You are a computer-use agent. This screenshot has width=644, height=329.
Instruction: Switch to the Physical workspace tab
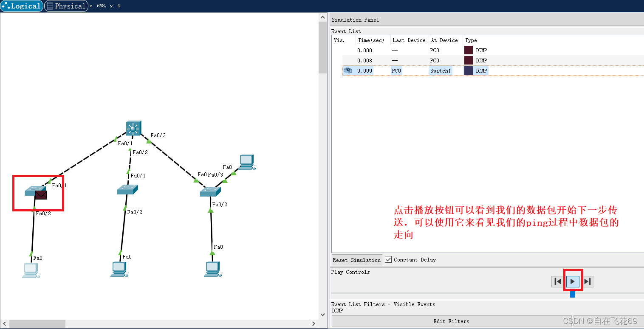click(66, 6)
